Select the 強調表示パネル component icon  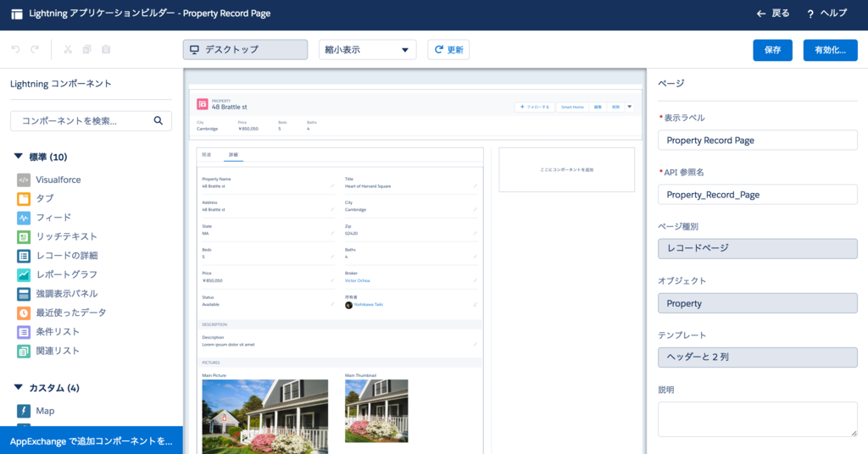point(23,294)
